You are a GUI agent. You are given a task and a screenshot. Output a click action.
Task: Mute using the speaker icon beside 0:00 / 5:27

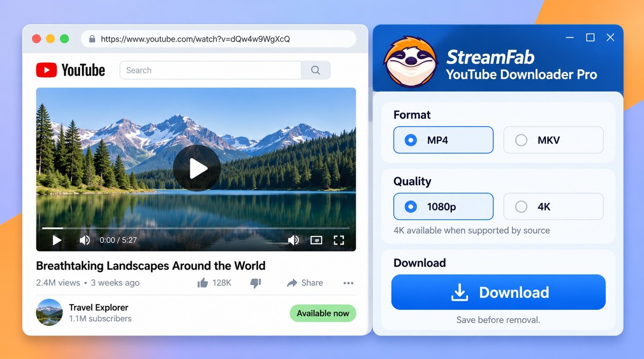[85, 240]
